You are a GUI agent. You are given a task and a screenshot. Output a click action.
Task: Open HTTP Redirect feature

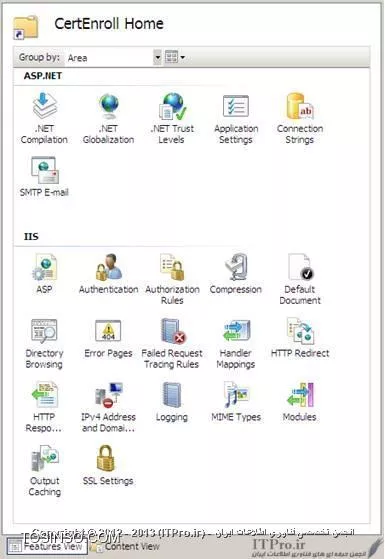pos(300,338)
